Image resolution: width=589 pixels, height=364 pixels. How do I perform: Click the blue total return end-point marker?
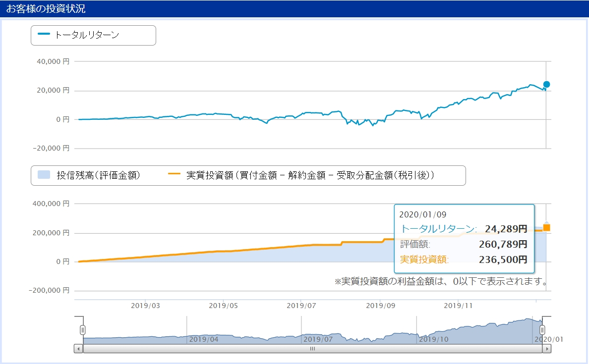pyautogui.click(x=546, y=84)
